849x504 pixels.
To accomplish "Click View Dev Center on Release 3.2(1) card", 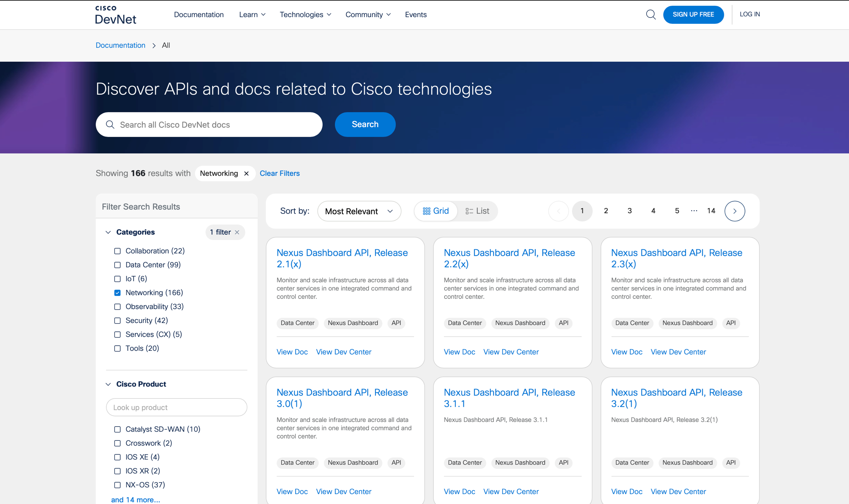I will tap(678, 491).
